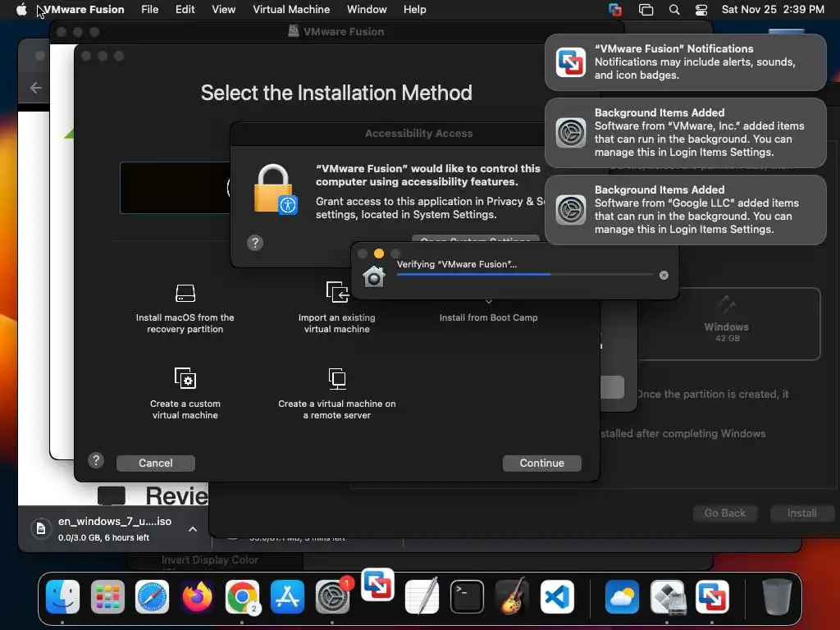
Task: Open the File menu
Action: point(150,10)
